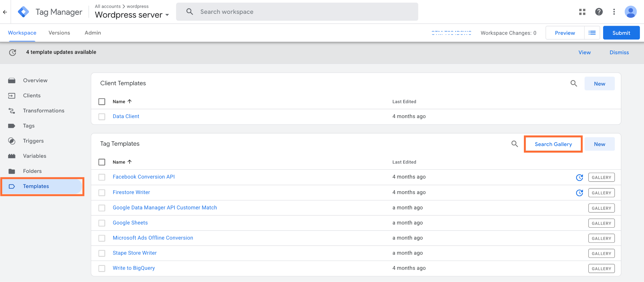The height and width of the screenshot is (282, 644).
Task: Click the container ID link
Action: [451, 33]
